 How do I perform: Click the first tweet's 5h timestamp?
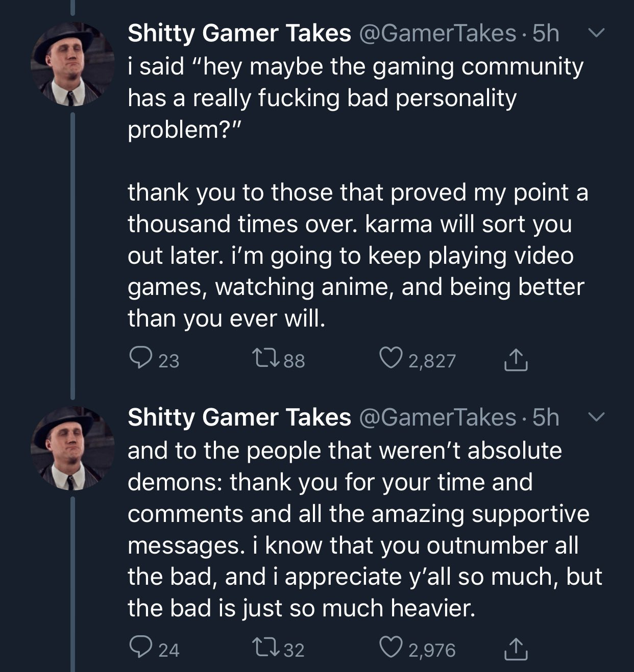tap(546, 34)
